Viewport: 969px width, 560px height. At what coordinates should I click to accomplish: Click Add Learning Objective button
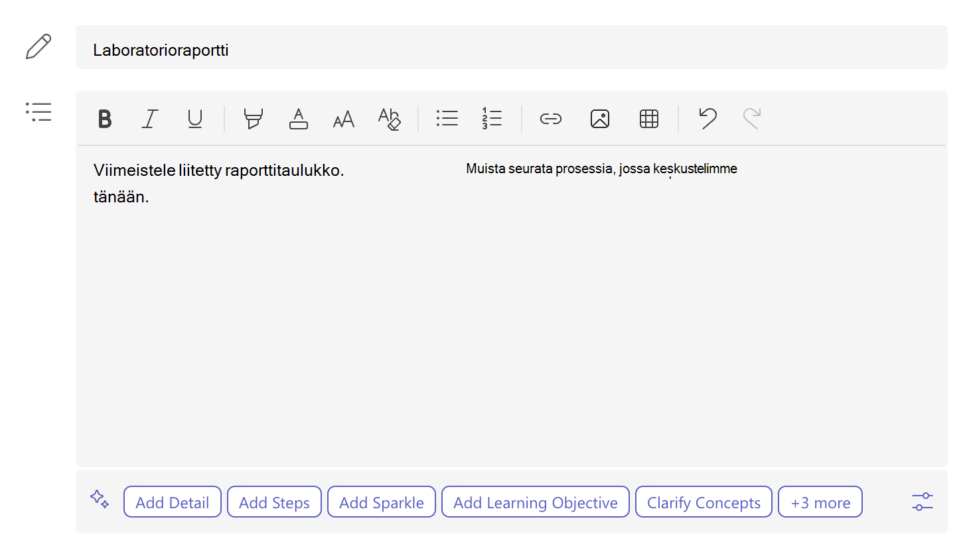pos(536,502)
